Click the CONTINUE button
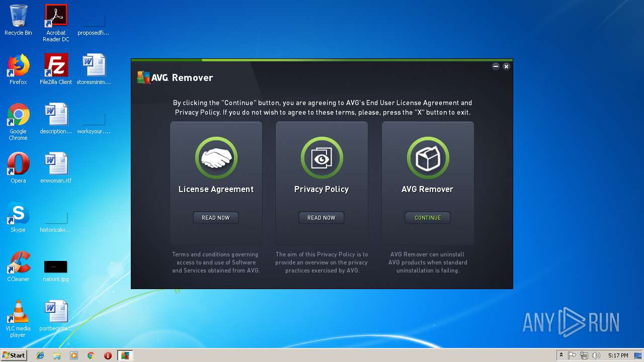The image size is (644, 362). 428,218
